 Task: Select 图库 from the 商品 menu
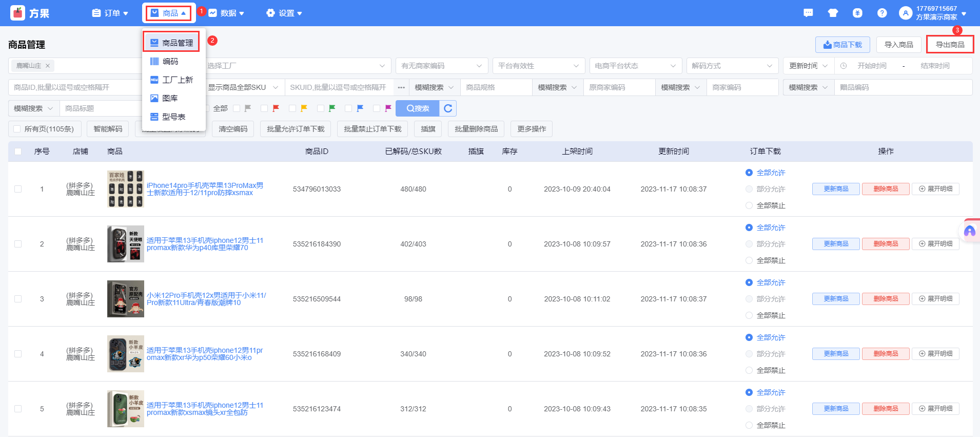click(170, 98)
